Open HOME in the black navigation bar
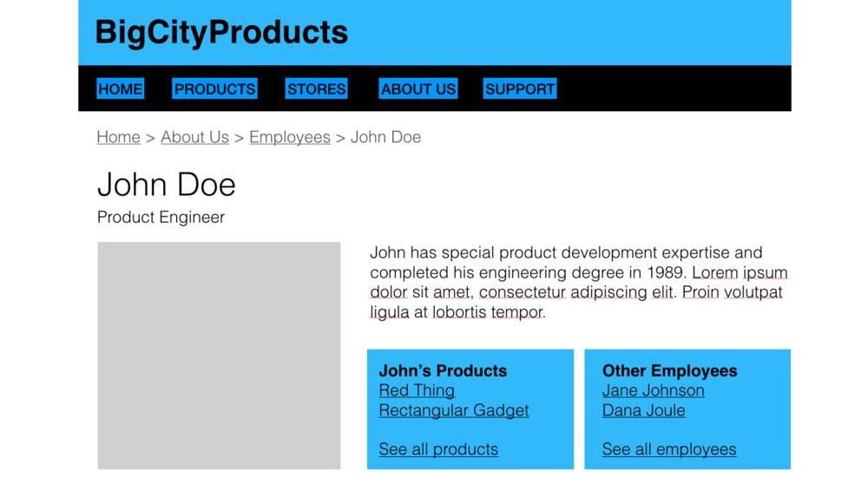This screenshot has height=490, width=868. [121, 88]
